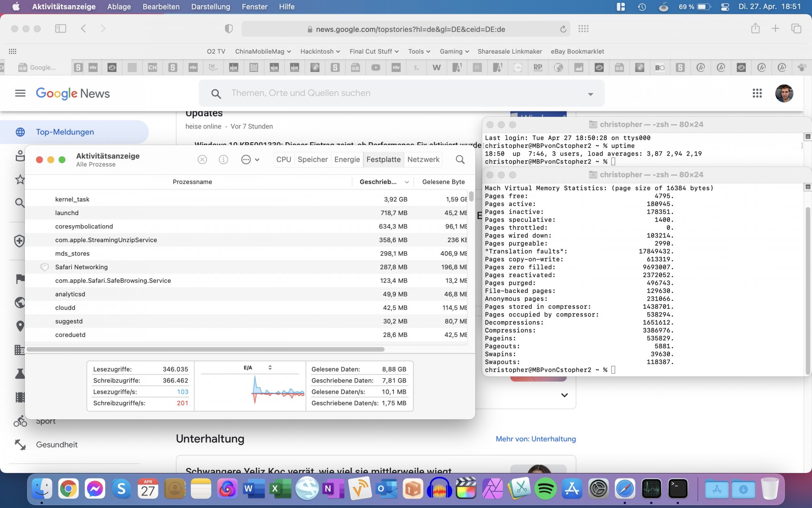
Task: Click the process info icon
Action: click(223, 160)
